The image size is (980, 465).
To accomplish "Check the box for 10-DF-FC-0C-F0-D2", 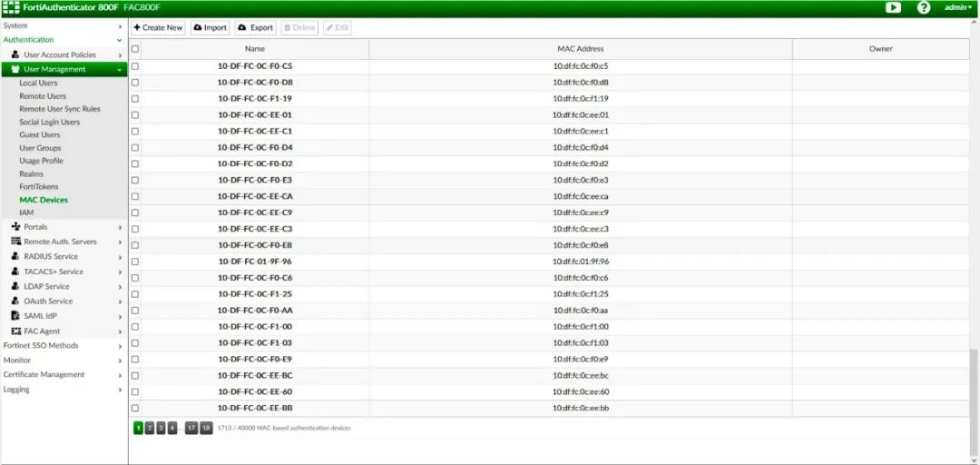I will pos(135,164).
